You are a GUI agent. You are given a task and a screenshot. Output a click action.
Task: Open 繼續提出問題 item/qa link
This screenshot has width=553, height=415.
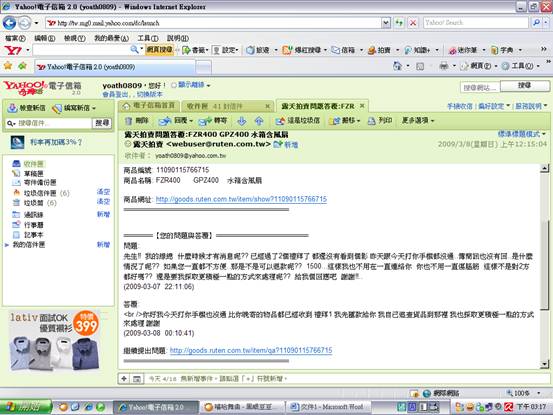(251, 350)
